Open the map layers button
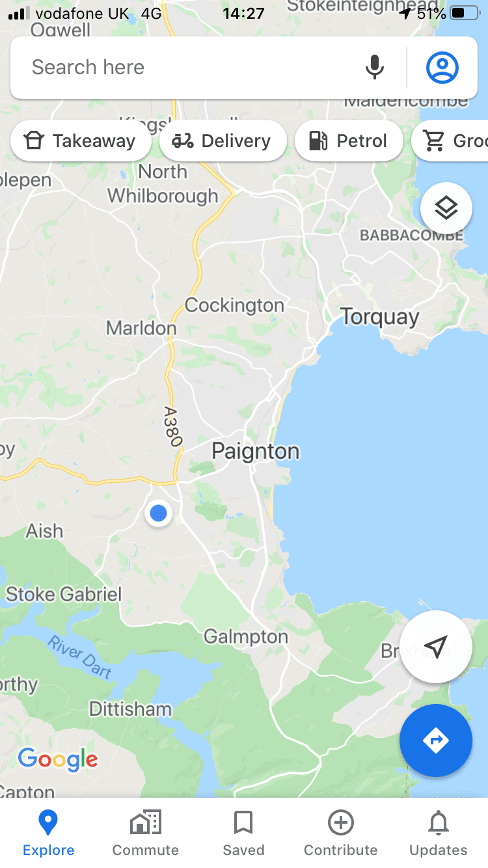 pos(446,209)
